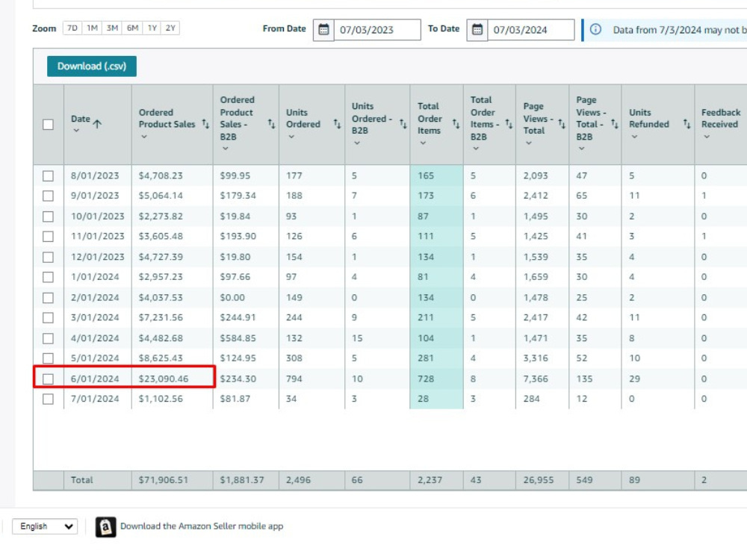Image resolution: width=747 pixels, height=560 pixels.
Task: Check the 2/01/2024 row checkbox
Action: 48,298
